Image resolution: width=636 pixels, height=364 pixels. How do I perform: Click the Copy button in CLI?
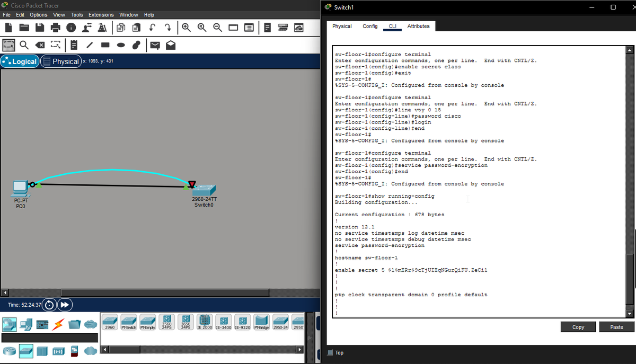578,327
